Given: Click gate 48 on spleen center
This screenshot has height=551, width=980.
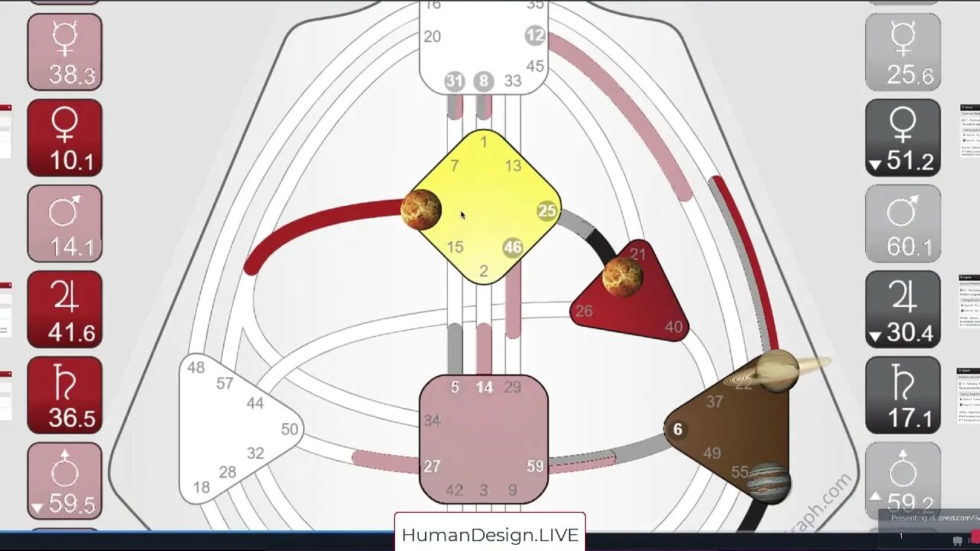Looking at the screenshot, I should [x=196, y=367].
